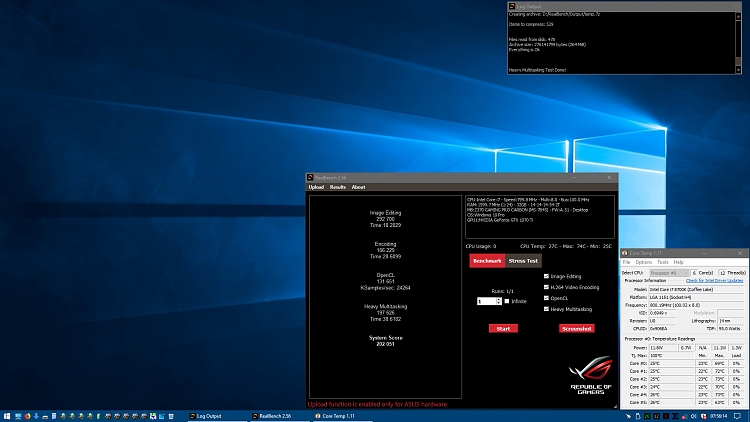Follow Check for Intel Driver Updates link
Viewport: 750px width, 422px height.
coord(715,280)
